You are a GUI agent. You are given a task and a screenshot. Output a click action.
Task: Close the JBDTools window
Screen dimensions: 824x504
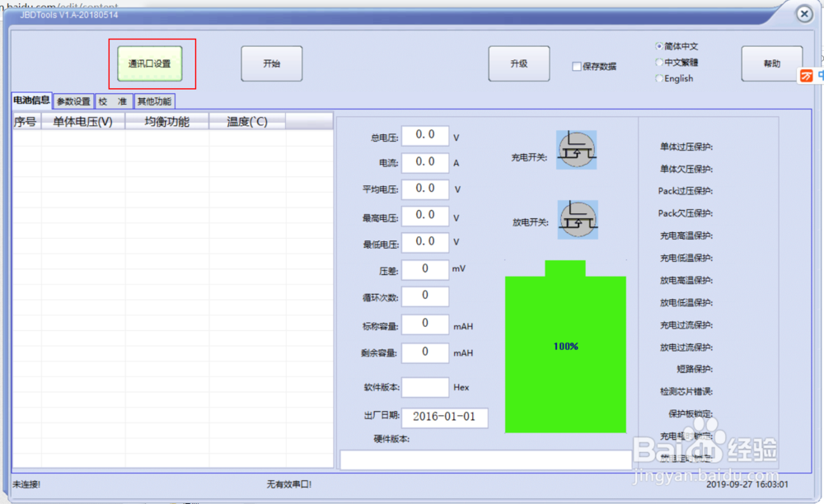[x=804, y=14]
